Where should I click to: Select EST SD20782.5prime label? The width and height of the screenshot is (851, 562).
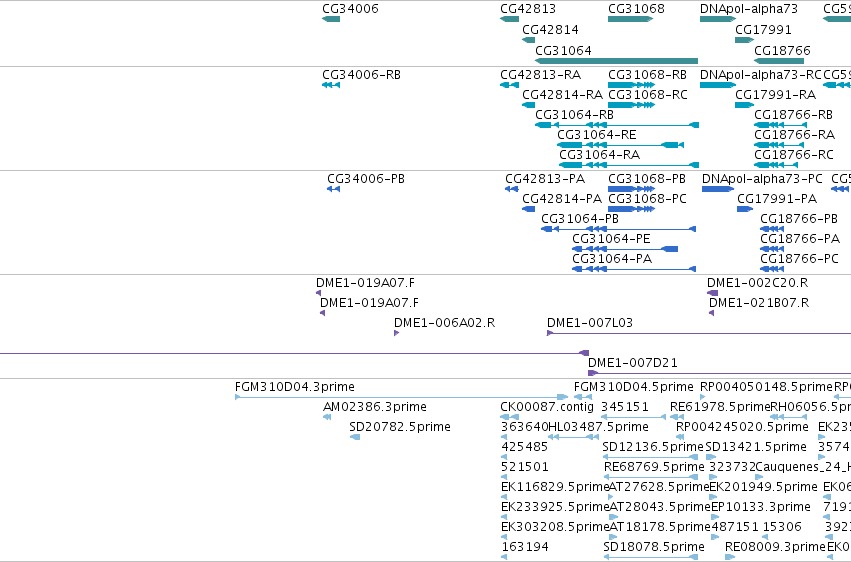pos(400,427)
